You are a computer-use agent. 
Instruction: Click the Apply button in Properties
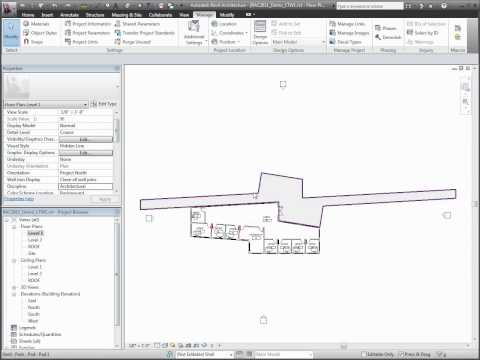pos(105,199)
